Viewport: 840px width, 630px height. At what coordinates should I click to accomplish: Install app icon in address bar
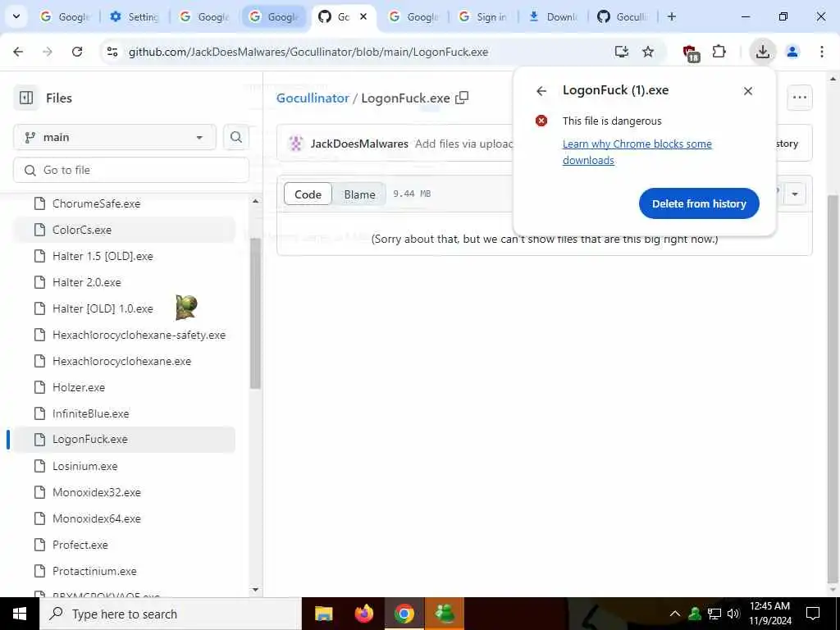coord(622,52)
